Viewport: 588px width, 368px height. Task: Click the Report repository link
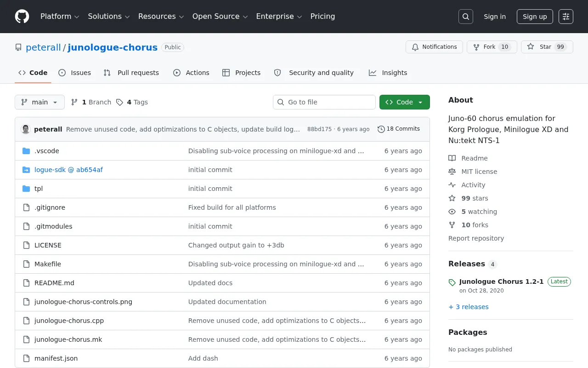click(x=476, y=238)
